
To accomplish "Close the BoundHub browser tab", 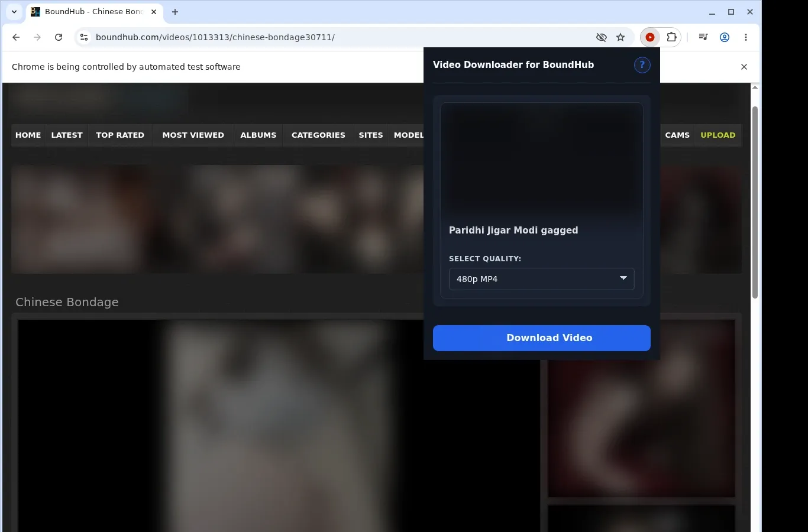I will pyautogui.click(x=154, y=12).
